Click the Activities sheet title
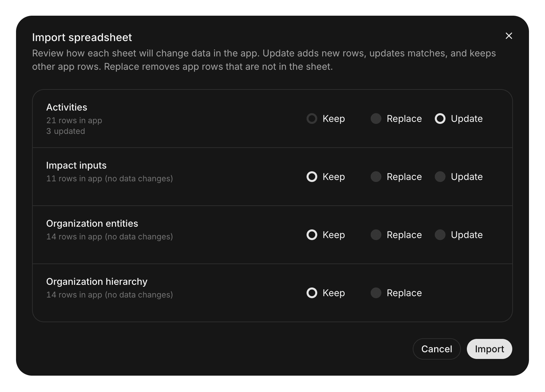Image resolution: width=545 pixels, height=392 pixels. point(67,107)
